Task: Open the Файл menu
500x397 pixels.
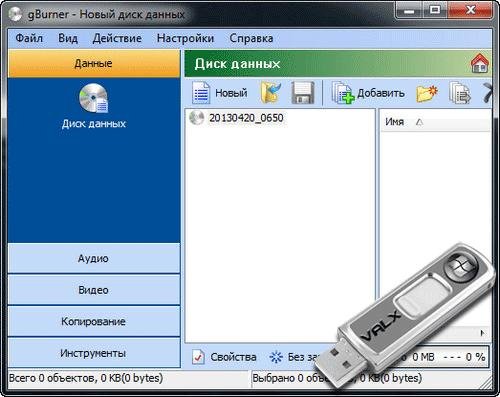Action: [29, 38]
